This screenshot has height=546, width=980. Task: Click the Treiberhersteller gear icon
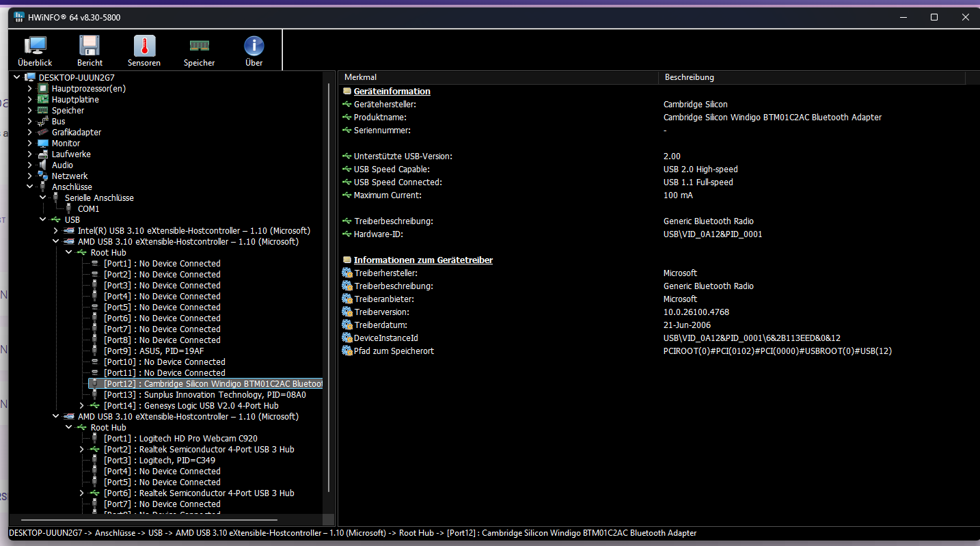tap(347, 273)
